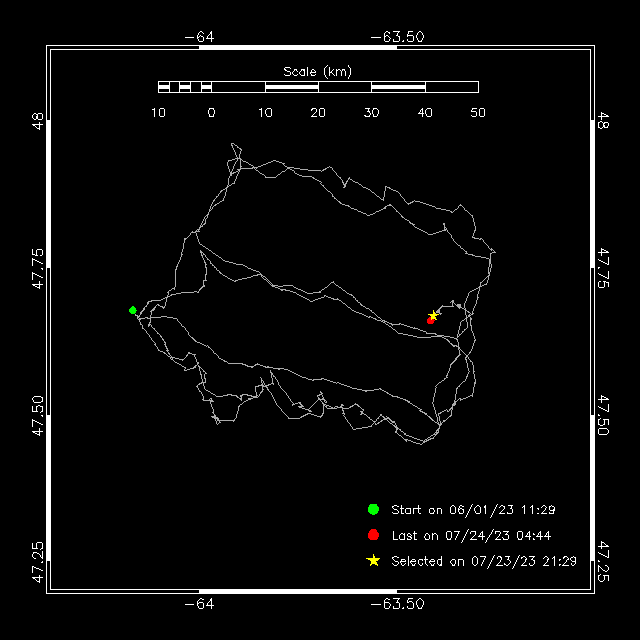Screen dimensions: 640x640
Task: Click the left axis latitude label '47.75'
Action: [38, 268]
